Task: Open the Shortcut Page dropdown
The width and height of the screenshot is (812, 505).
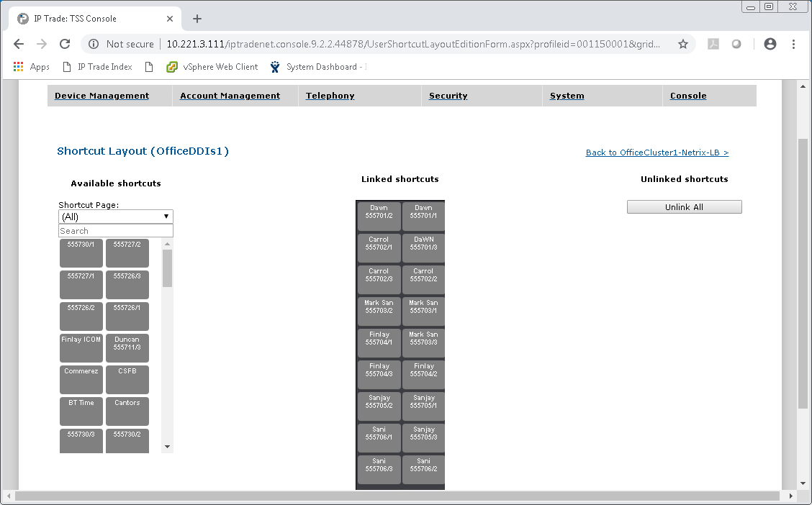Action: (x=115, y=216)
